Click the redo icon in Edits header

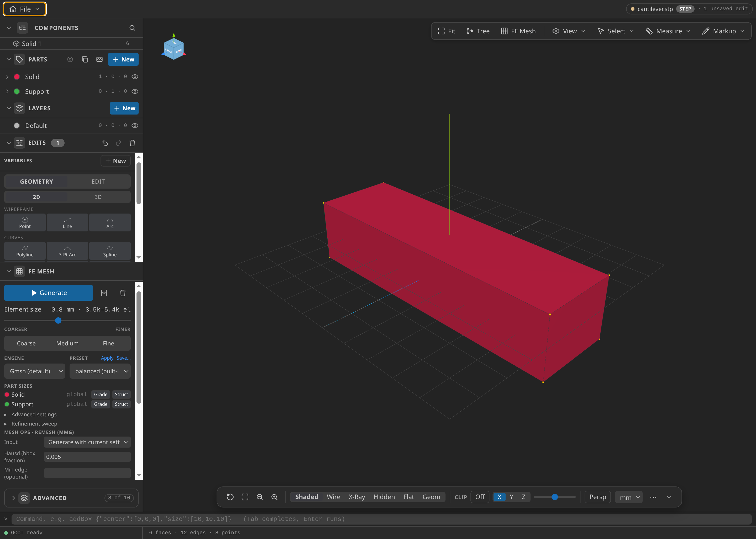pyautogui.click(x=118, y=143)
